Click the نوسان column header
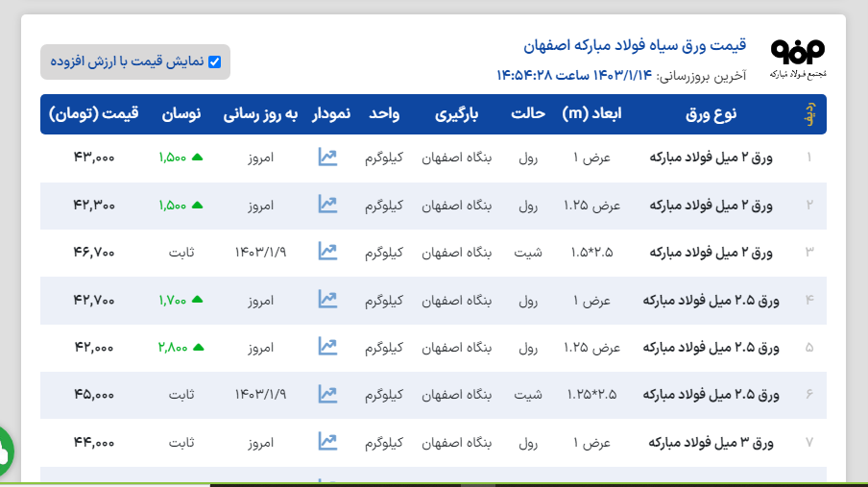868x487 pixels. point(181,113)
